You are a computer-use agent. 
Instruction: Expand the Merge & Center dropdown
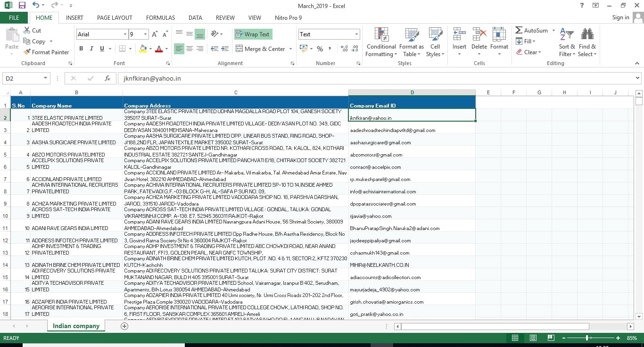(291, 49)
